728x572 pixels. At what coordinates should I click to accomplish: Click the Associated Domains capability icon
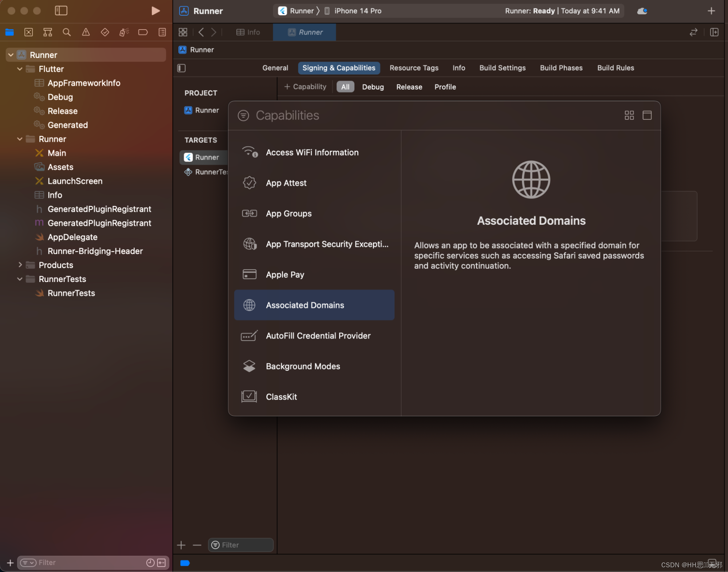[x=248, y=305]
